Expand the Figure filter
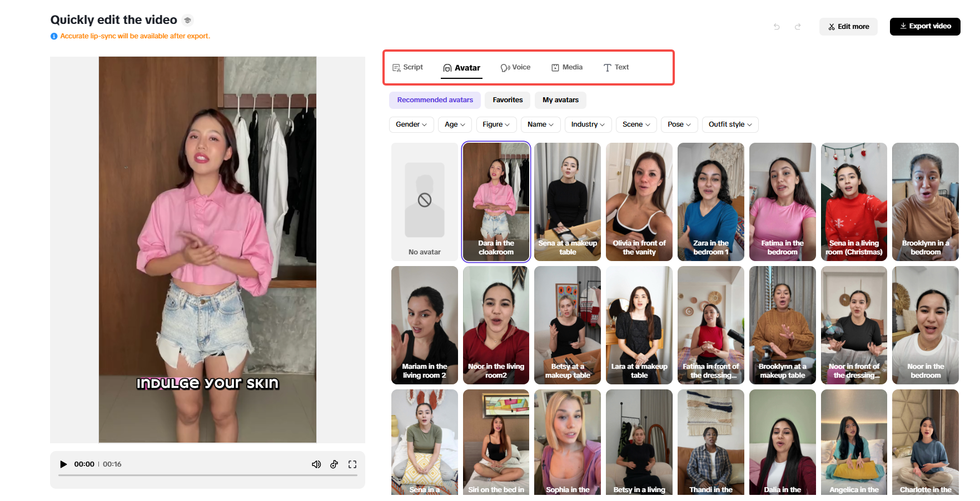980x501 pixels. [x=496, y=124]
